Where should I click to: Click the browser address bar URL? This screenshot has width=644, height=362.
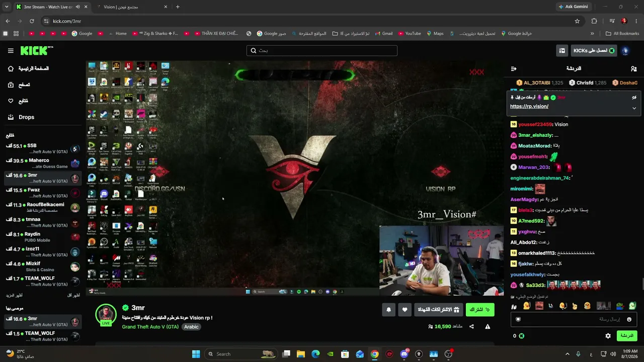coord(67,21)
